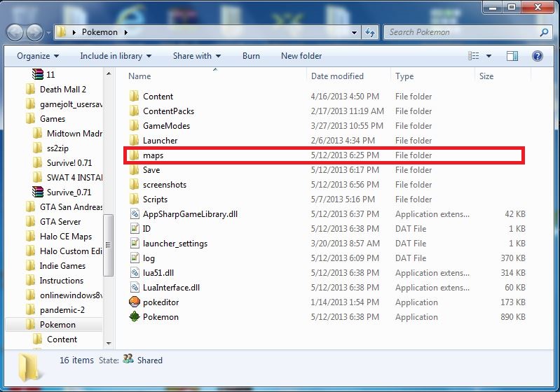Screen dimensions: 560x392
Task: Expand the arrow before Pokemon in address bar
Action: pyautogui.click(x=74, y=32)
